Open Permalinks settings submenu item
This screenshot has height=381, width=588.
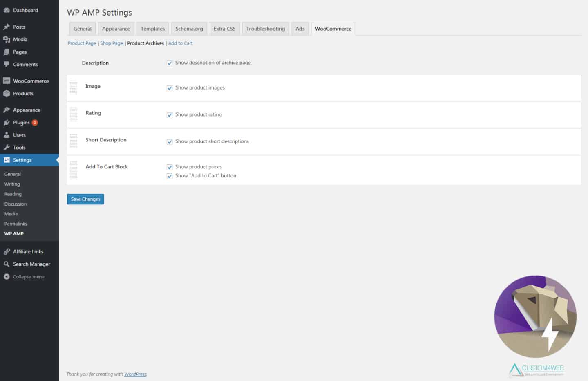[16, 224]
